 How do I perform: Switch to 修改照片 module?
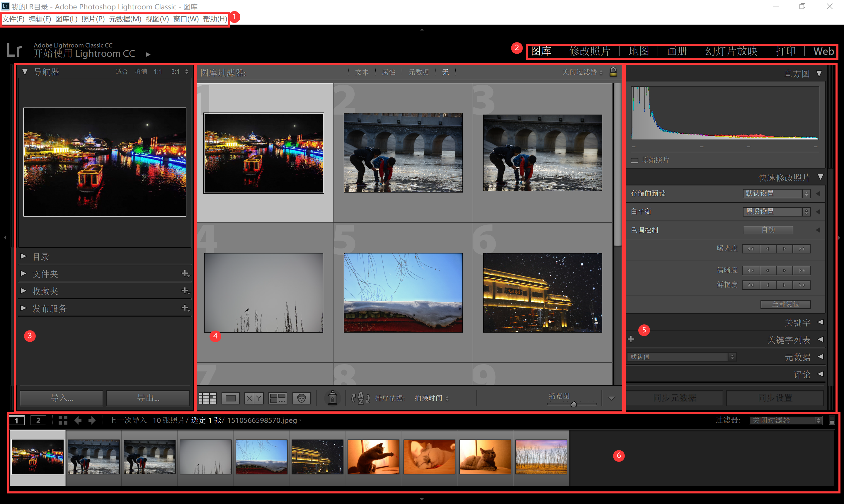[590, 51]
